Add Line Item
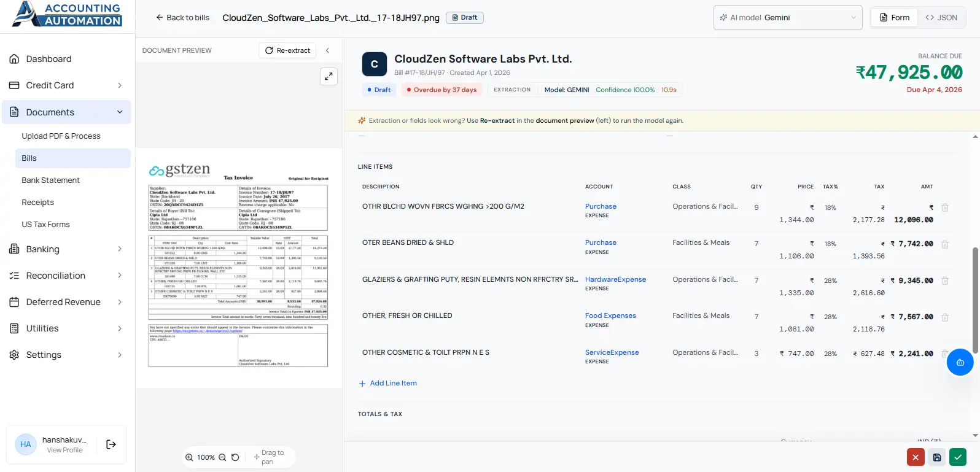The height and width of the screenshot is (472, 980). click(x=388, y=383)
